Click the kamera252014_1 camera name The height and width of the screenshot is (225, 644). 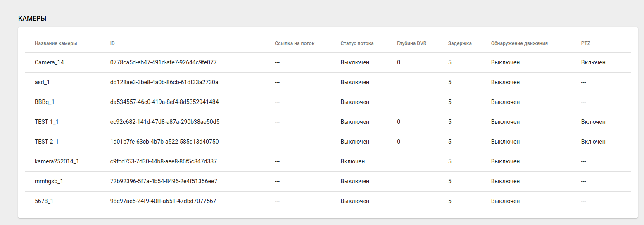[57, 161]
